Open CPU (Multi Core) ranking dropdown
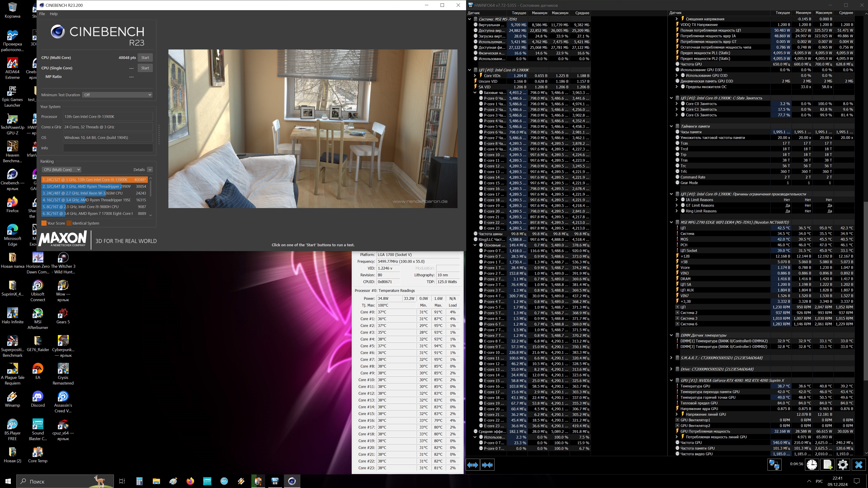Image resolution: width=868 pixels, height=488 pixels. [61, 170]
